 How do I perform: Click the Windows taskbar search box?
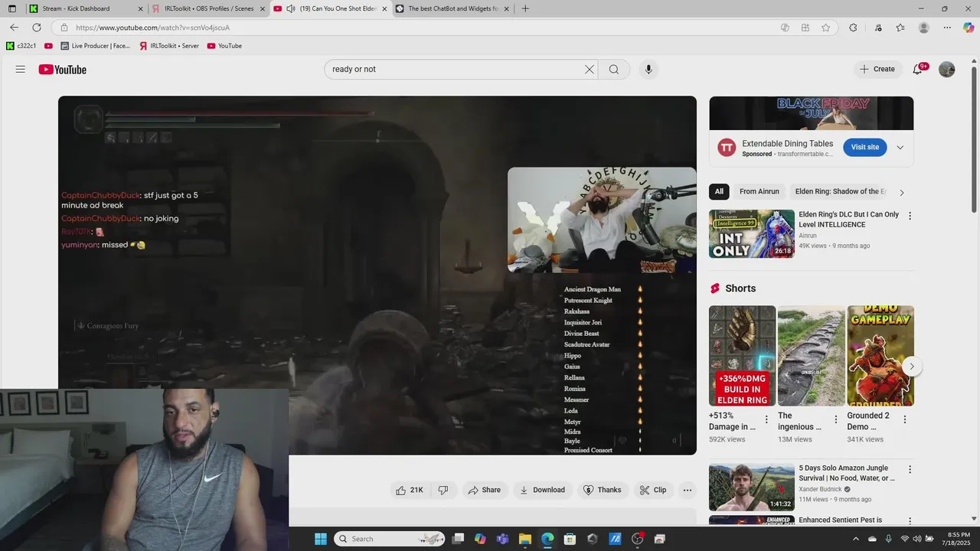pyautogui.click(x=390, y=539)
